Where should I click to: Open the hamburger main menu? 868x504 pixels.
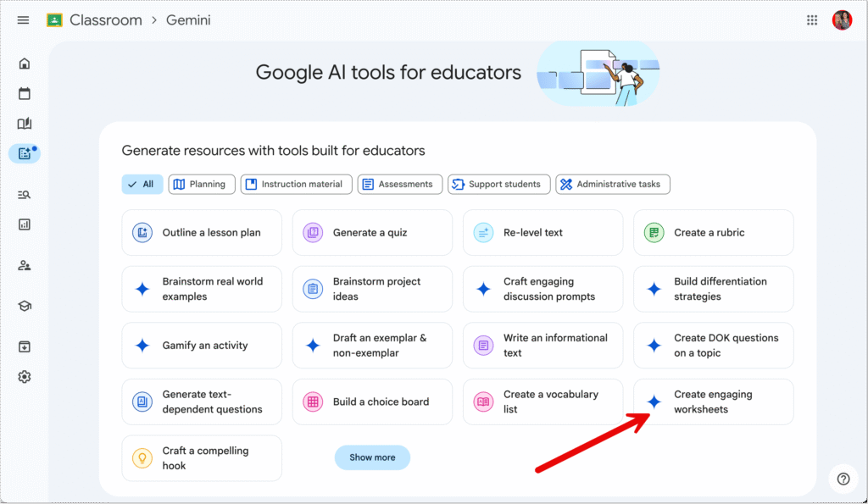23,20
